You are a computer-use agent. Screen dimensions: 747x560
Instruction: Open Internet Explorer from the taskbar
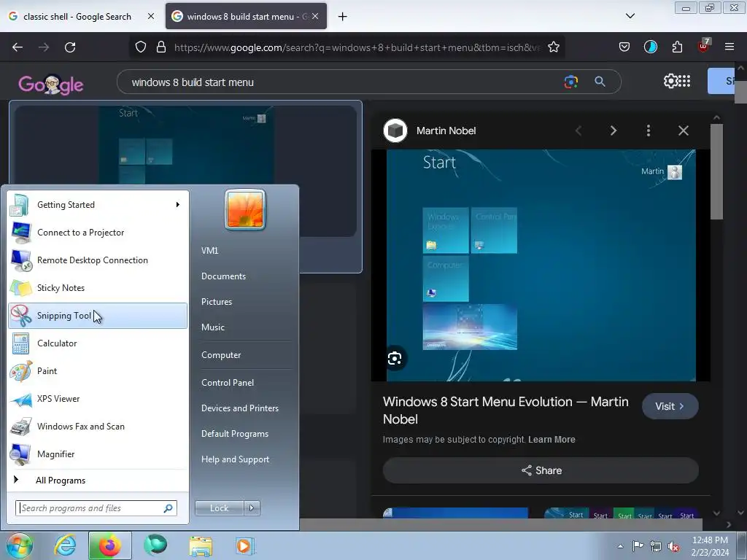tap(65, 545)
